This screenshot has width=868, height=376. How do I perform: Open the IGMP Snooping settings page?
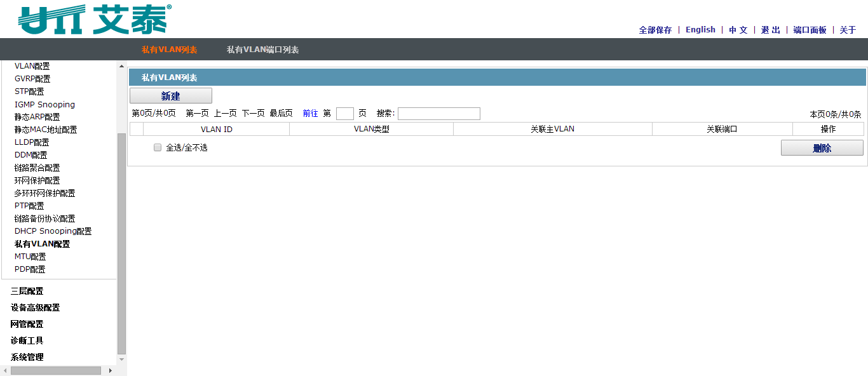click(44, 104)
